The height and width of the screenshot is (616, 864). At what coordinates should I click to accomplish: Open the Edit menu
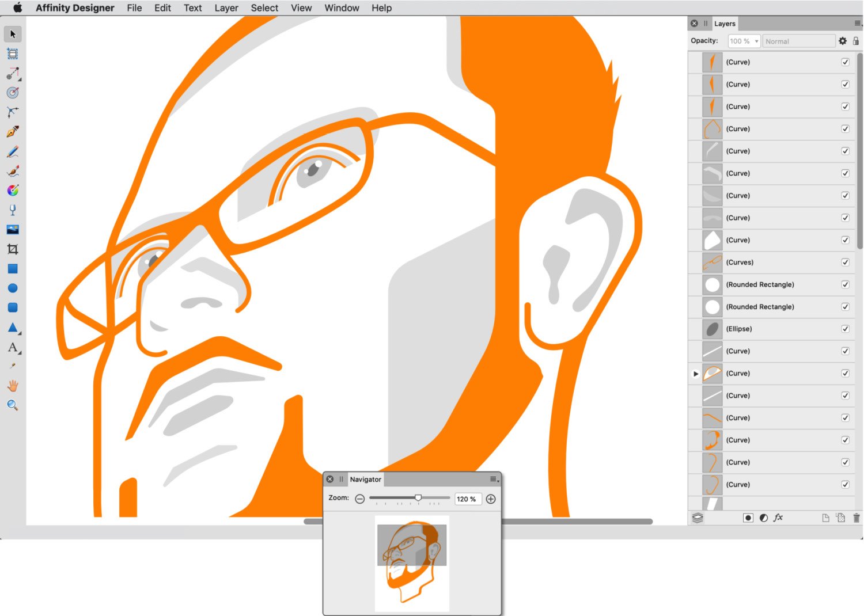162,8
